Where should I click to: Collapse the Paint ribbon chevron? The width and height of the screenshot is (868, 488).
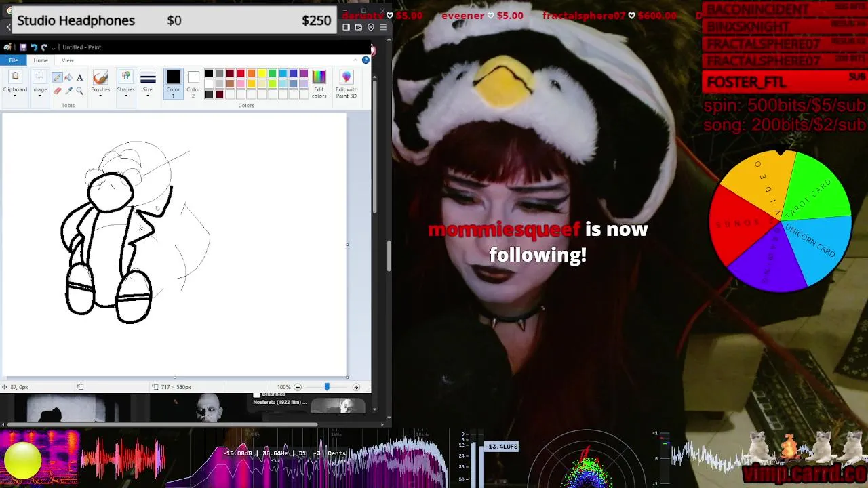click(355, 60)
